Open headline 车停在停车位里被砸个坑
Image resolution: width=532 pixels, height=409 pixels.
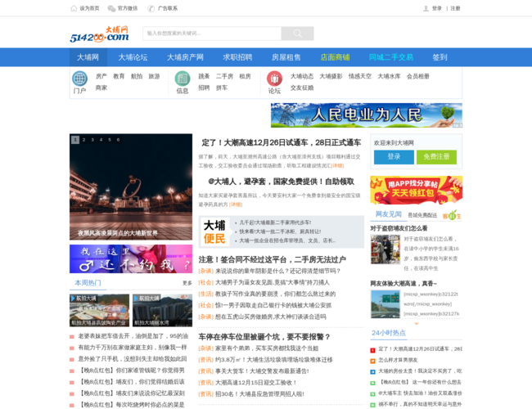[x=264, y=337]
